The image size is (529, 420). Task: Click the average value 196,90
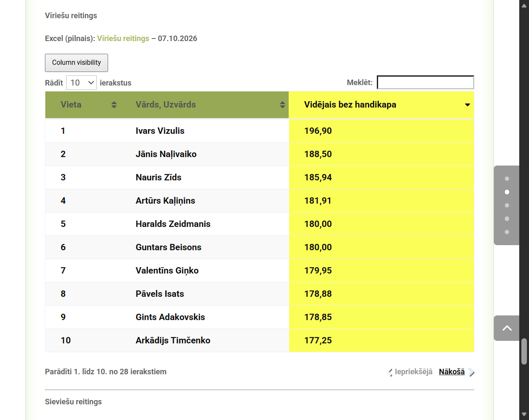click(318, 131)
